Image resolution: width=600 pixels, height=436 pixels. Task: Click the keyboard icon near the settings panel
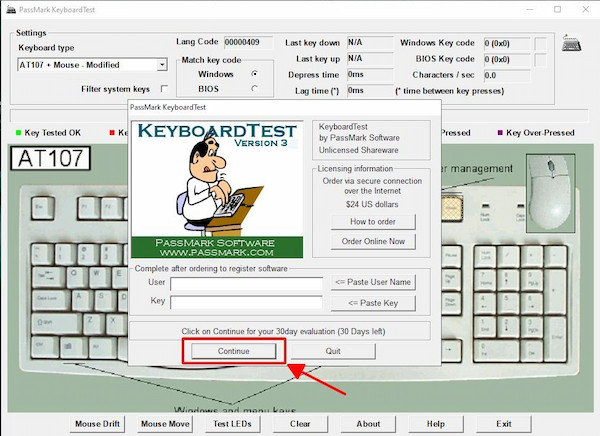point(572,43)
